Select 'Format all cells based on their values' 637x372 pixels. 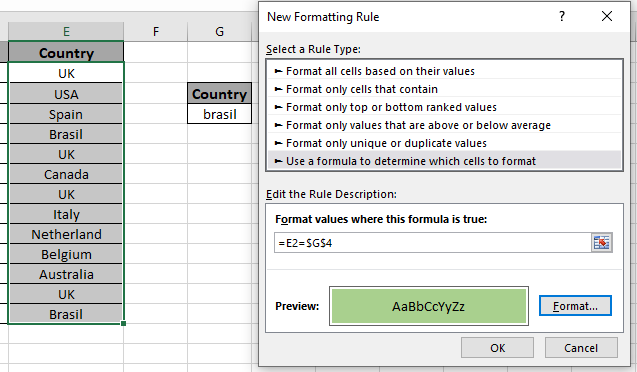coord(444,71)
